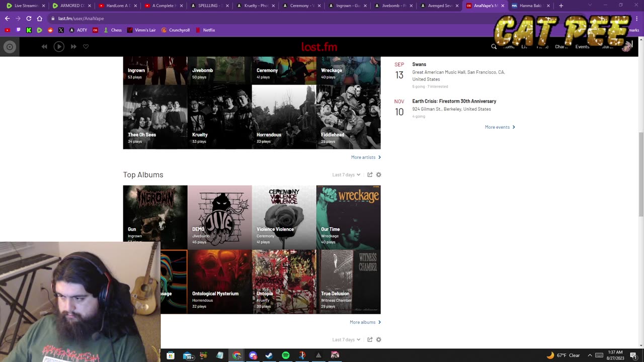This screenshot has height=362, width=644.
Task: Open X (Twitter) bookmark icon
Action: point(61,30)
